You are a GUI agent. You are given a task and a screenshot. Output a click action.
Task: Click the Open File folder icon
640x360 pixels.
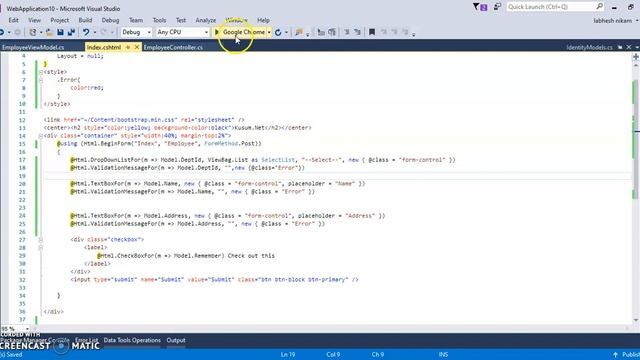(x=49, y=32)
